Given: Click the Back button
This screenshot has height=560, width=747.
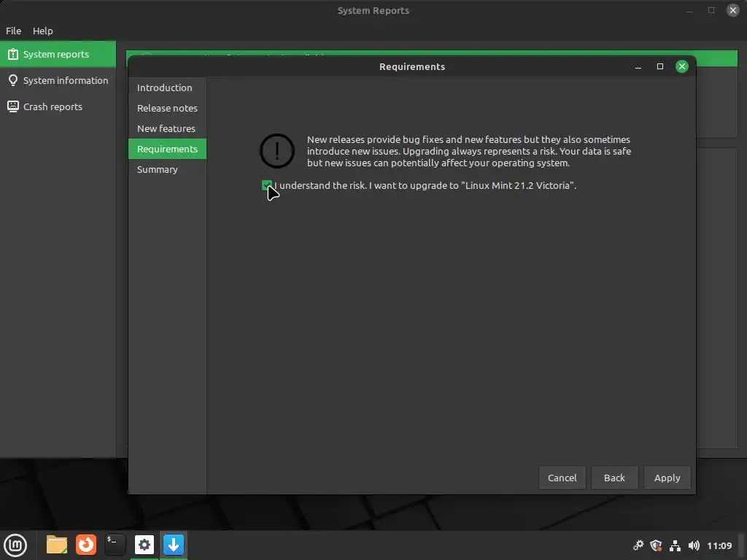Looking at the screenshot, I should click(x=614, y=478).
